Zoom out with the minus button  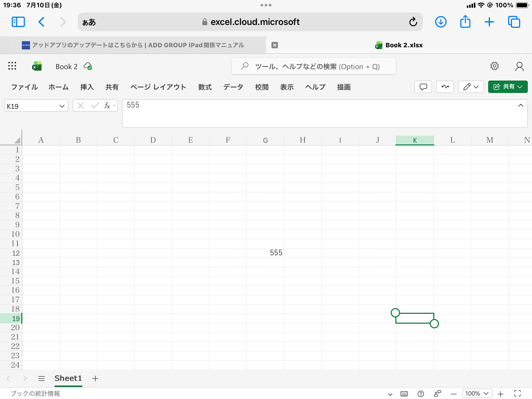tap(454, 394)
